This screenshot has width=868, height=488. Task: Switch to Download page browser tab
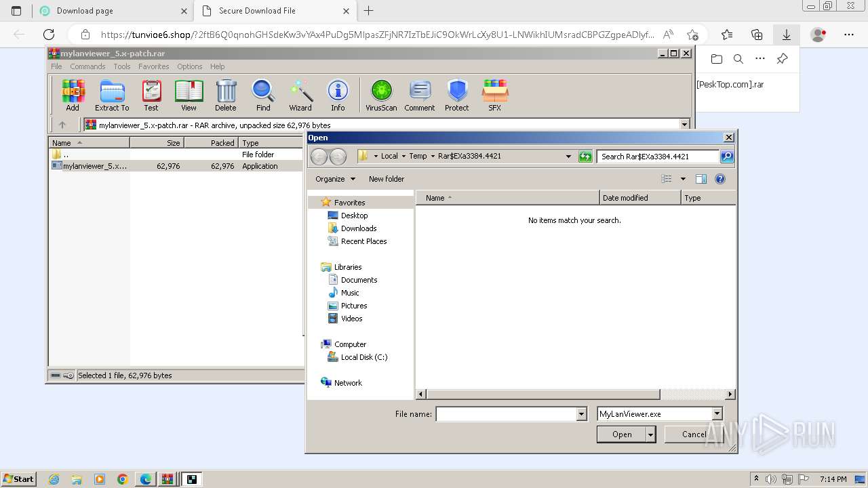click(112, 11)
